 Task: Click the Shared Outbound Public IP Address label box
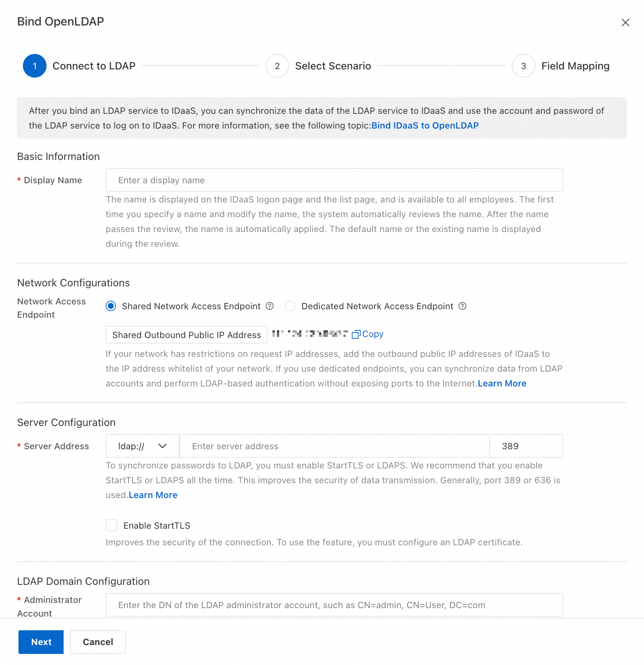186,335
